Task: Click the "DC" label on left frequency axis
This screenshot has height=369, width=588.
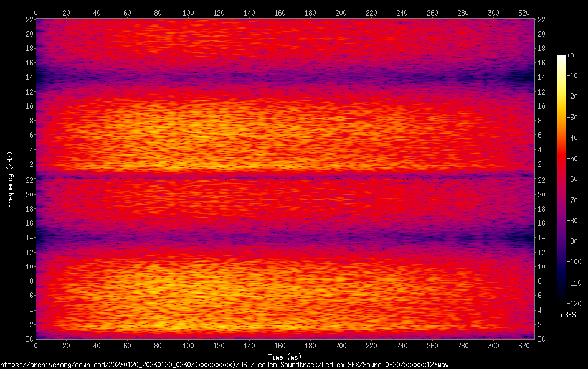Action: pyautogui.click(x=29, y=339)
